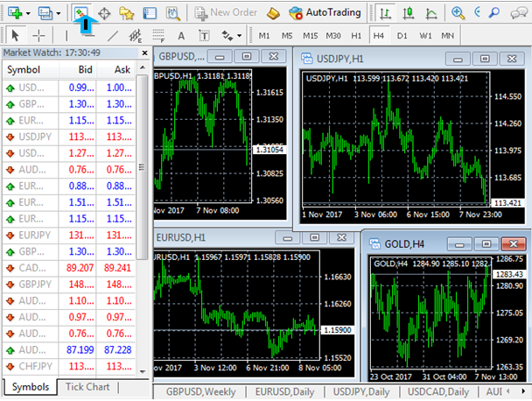Open the Strategy Tester icon
The height and width of the screenshot is (401, 532).
[172, 13]
